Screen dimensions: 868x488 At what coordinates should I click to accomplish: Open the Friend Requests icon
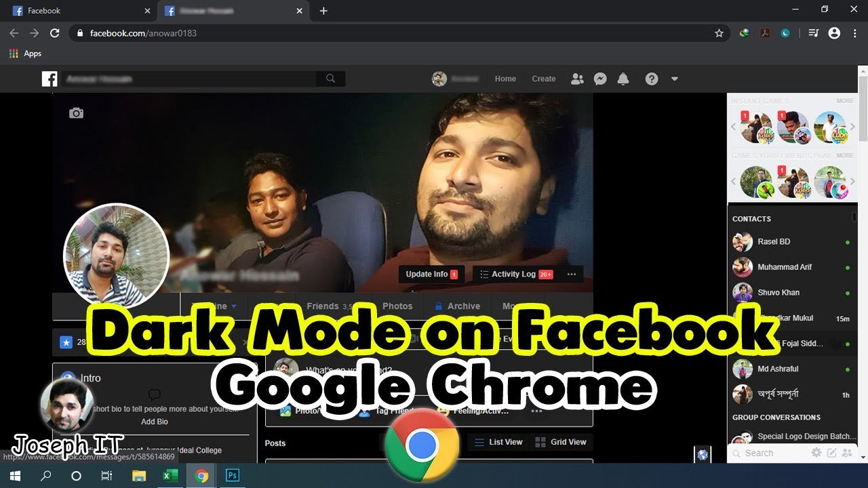577,79
